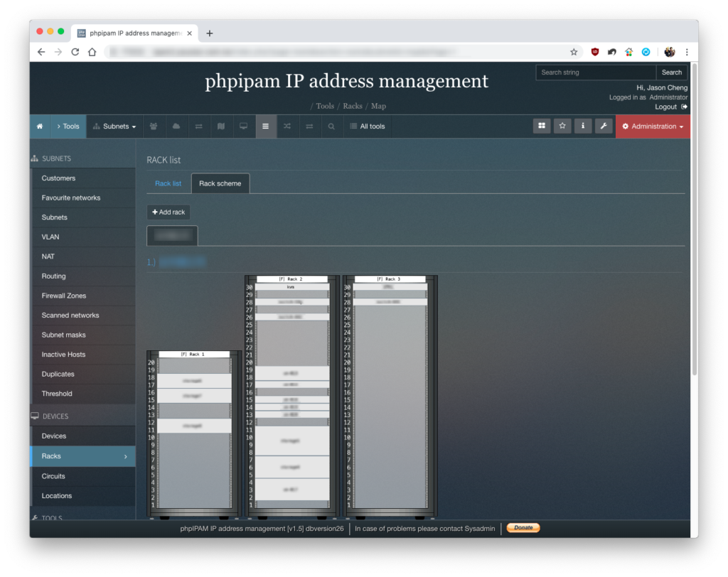Screen dimensions: 728x577
Task: Open the browser three-dot menu
Action: 687,52
